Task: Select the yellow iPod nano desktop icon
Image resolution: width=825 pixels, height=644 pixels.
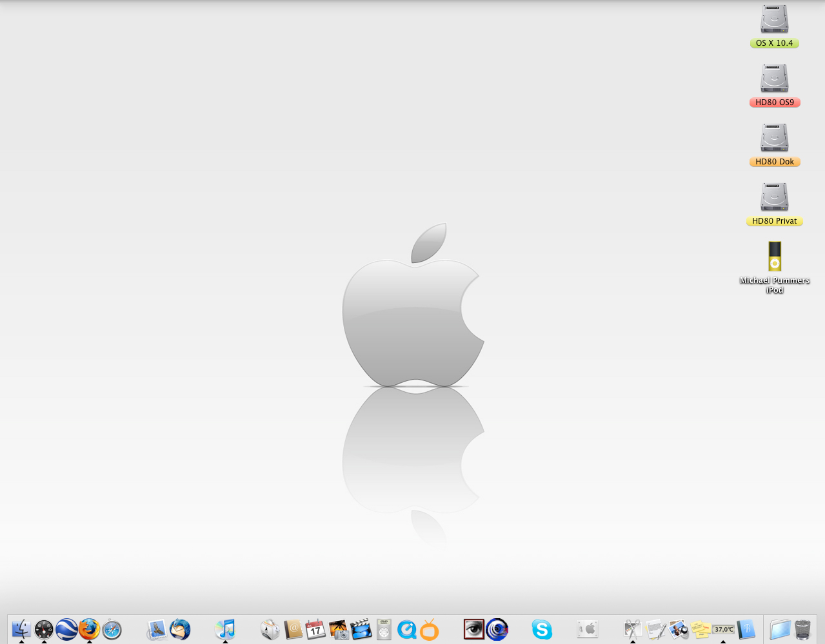Action: pos(775,257)
